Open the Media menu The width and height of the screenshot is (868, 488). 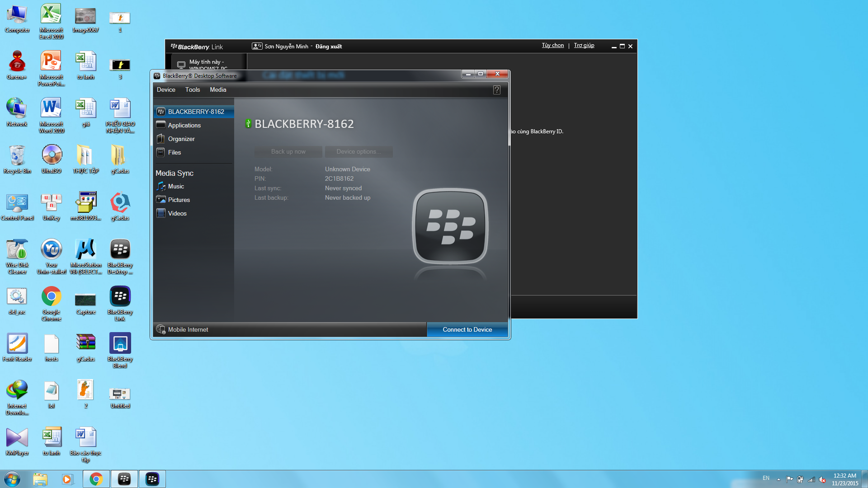click(218, 89)
